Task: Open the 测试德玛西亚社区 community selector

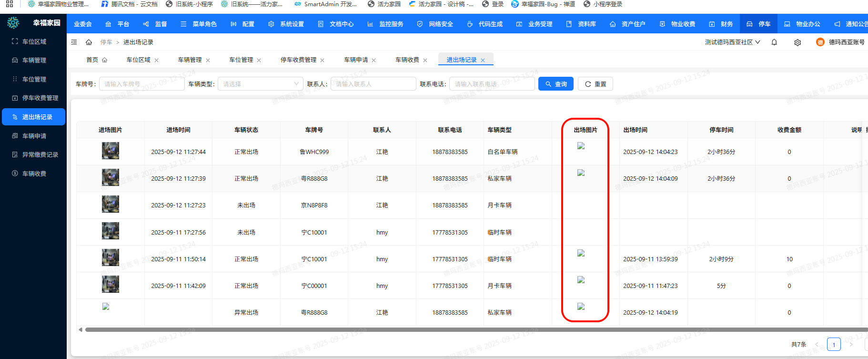Action: click(x=732, y=42)
